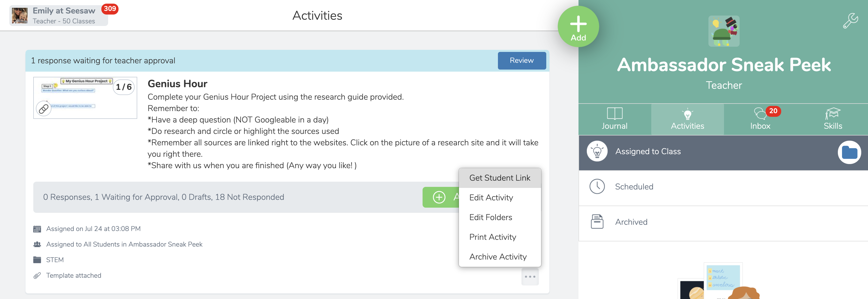Image resolution: width=868 pixels, height=299 pixels.
Task: Click Get Student Link menu option
Action: pyautogui.click(x=499, y=178)
